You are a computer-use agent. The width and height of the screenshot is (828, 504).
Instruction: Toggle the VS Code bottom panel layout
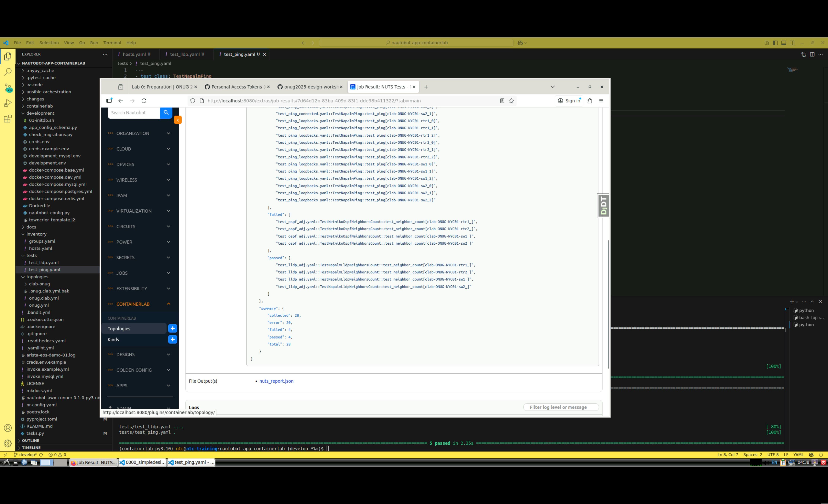point(783,43)
